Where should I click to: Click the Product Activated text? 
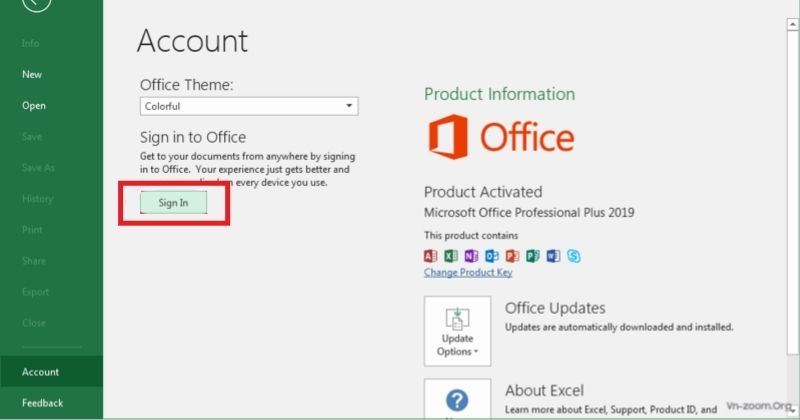(x=483, y=192)
